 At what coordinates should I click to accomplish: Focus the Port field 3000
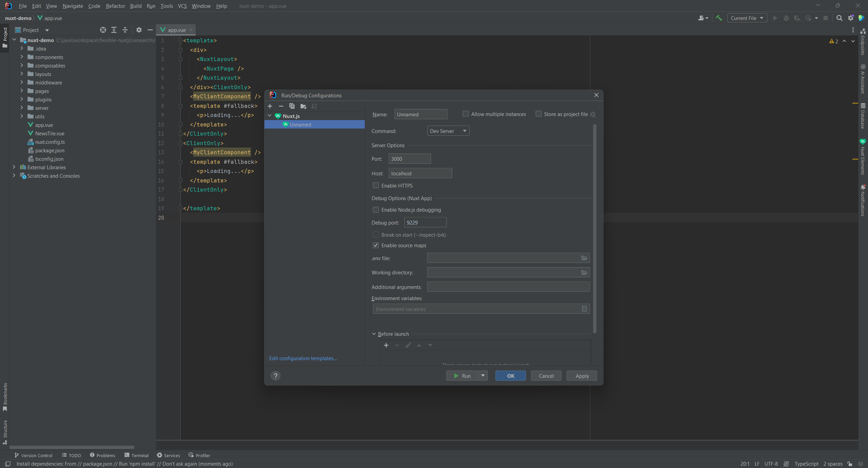click(410, 159)
